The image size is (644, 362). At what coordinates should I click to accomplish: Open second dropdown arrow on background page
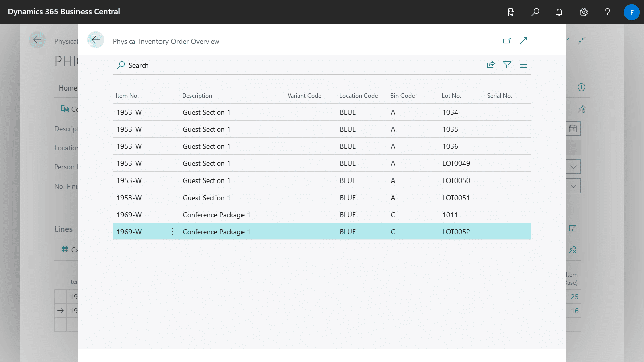573,186
